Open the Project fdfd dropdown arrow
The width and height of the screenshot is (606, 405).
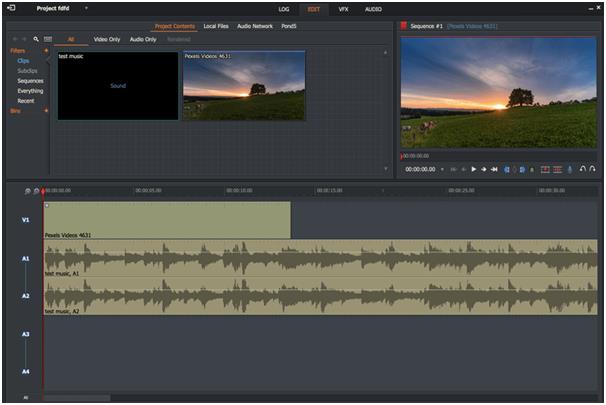86,8
